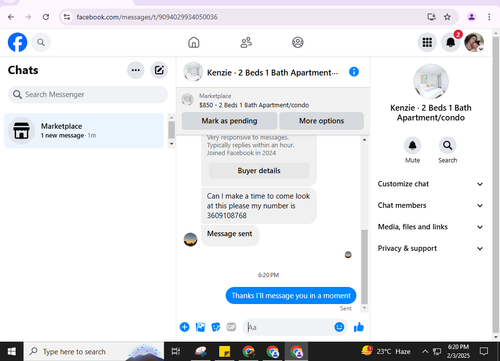
Task: Open more actions plus icon in composer
Action: [184, 327]
